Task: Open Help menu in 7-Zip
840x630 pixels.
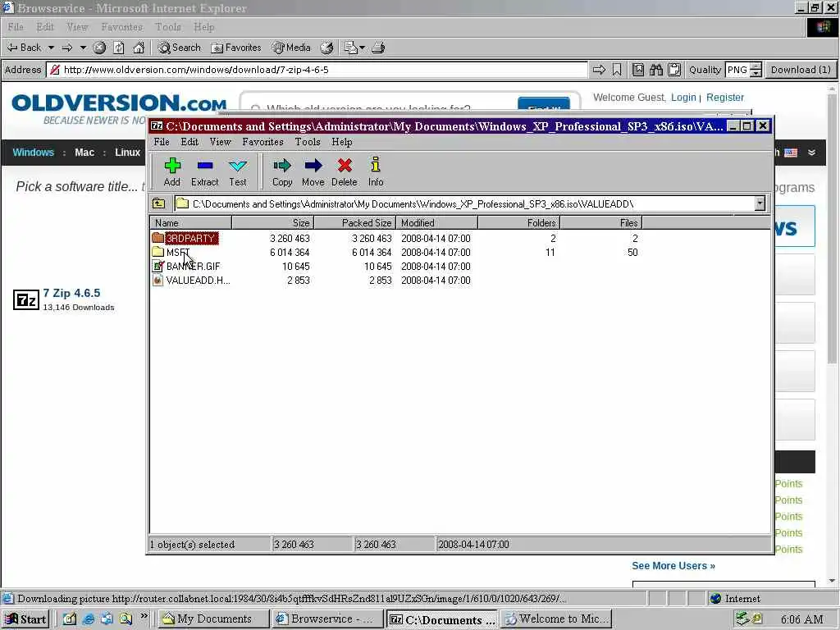Action: (342, 142)
